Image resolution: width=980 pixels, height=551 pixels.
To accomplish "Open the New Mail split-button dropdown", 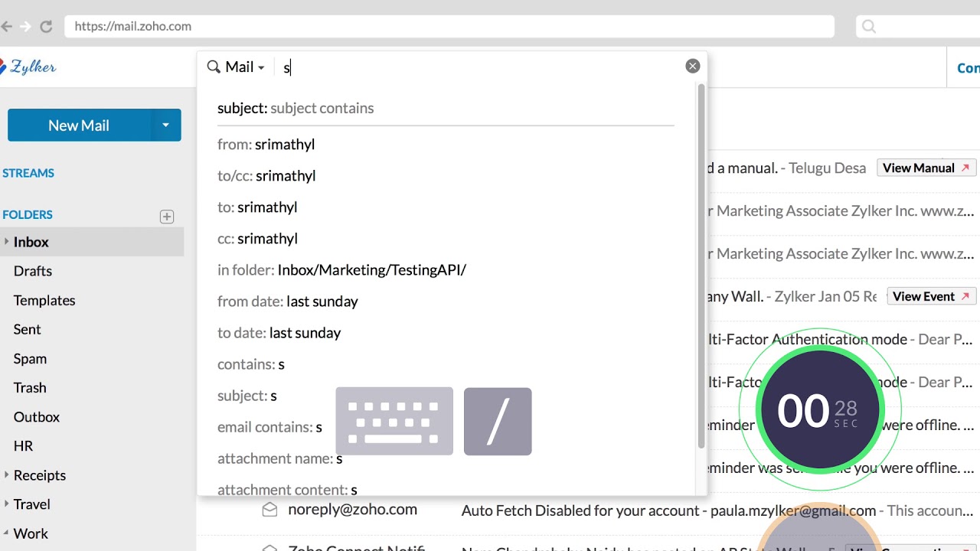I will click(166, 125).
